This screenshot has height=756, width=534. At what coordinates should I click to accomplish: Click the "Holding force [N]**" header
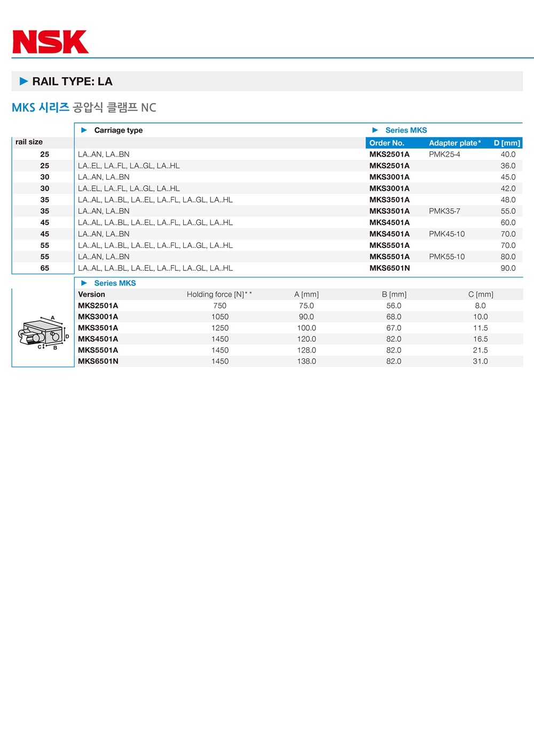click(x=219, y=294)
